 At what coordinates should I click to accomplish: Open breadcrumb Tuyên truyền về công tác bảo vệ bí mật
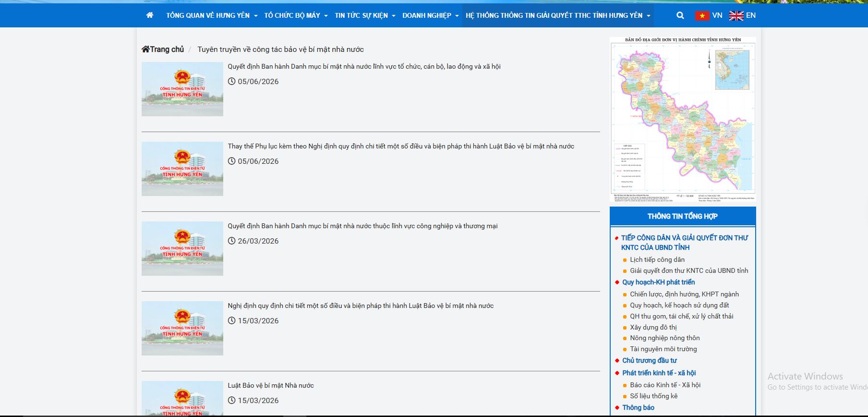pyautogui.click(x=280, y=49)
